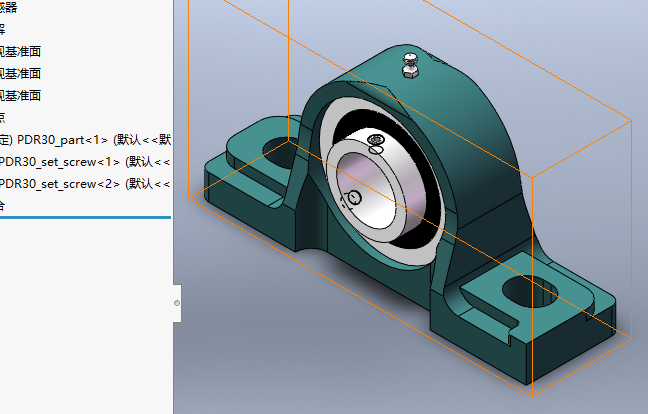Collapse the feature tree panel handle
Viewport: 648px width, 414px height.
point(177,303)
